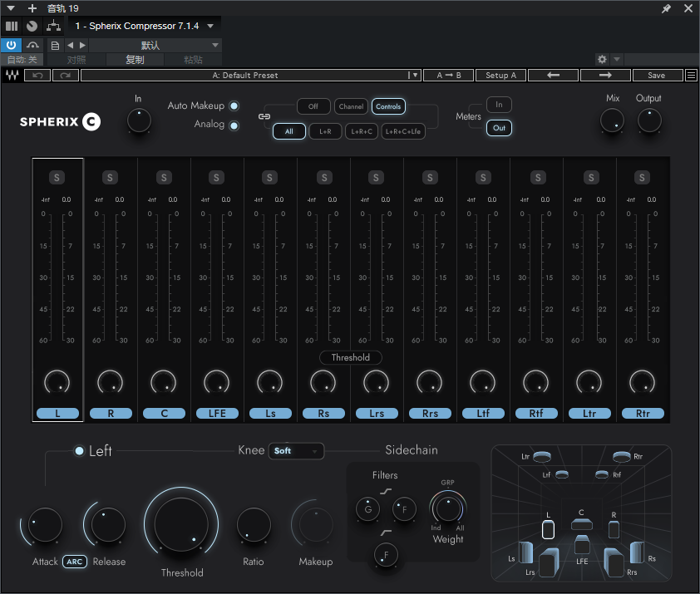
Task: Click the Attack knob
Action: tap(45, 525)
